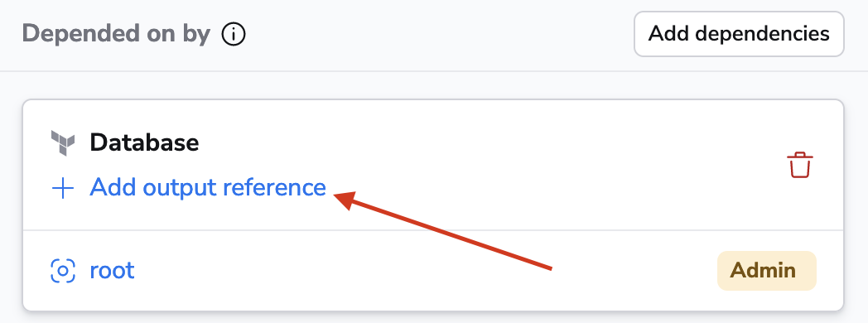Viewport: 868px width, 323px height.
Task: Delete the Database dependency with trash icon
Action: [800, 166]
